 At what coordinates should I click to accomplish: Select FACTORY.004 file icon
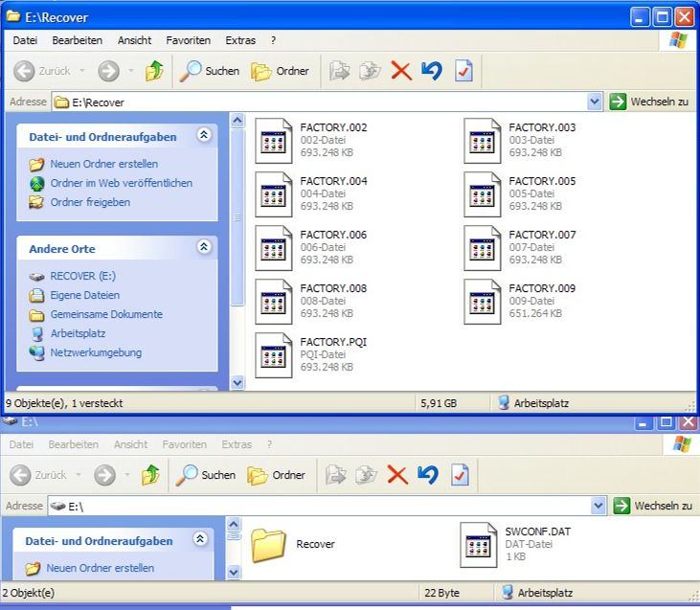coord(274,194)
